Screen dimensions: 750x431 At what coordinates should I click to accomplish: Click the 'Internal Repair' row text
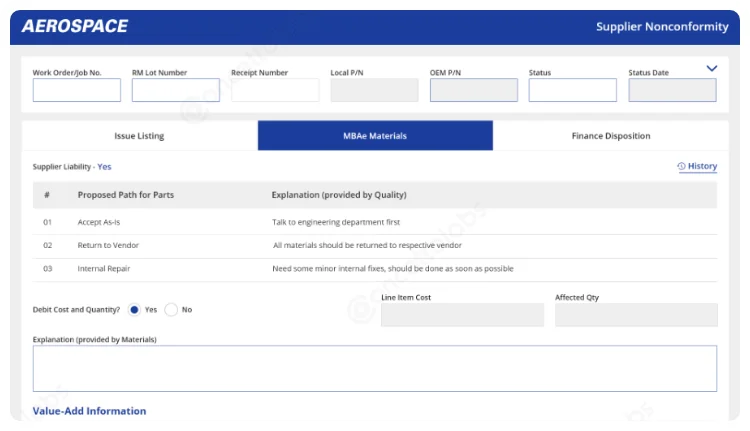(104, 268)
